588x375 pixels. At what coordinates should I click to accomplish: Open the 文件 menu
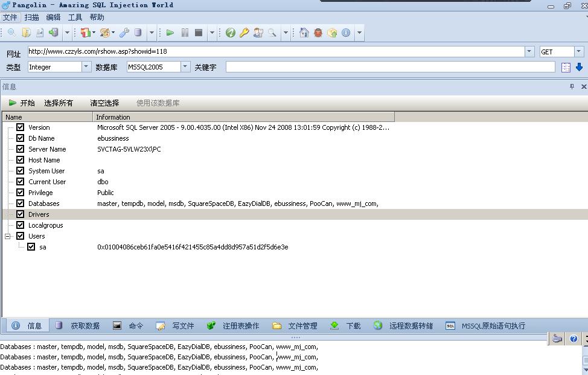[10, 18]
